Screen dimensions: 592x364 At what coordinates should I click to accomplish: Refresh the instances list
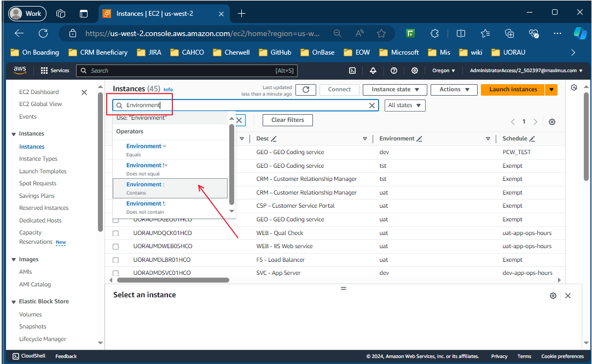(306, 90)
